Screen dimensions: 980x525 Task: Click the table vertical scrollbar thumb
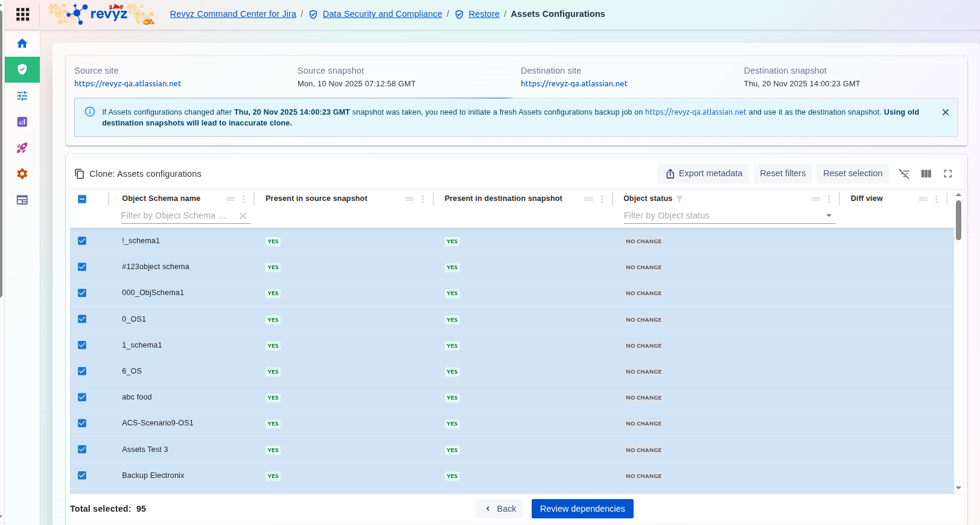coord(958,220)
